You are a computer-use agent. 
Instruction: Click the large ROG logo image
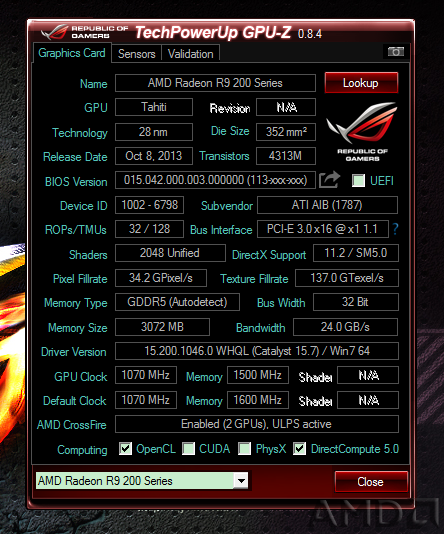tap(362, 131)
